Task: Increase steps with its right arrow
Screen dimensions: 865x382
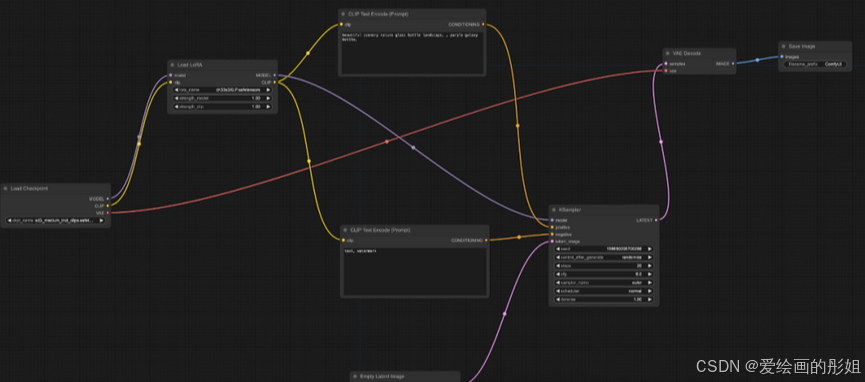Action: pos(650,266)
